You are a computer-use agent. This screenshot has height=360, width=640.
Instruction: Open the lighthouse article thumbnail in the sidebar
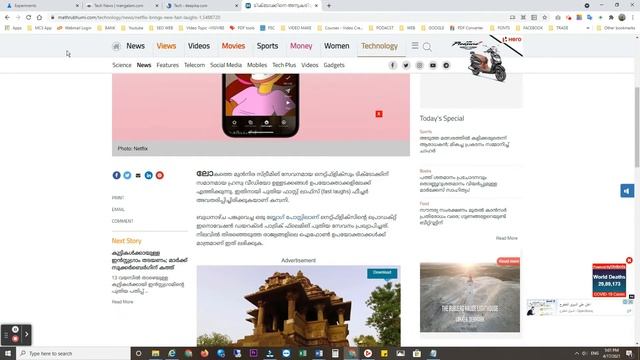point(470,297)
